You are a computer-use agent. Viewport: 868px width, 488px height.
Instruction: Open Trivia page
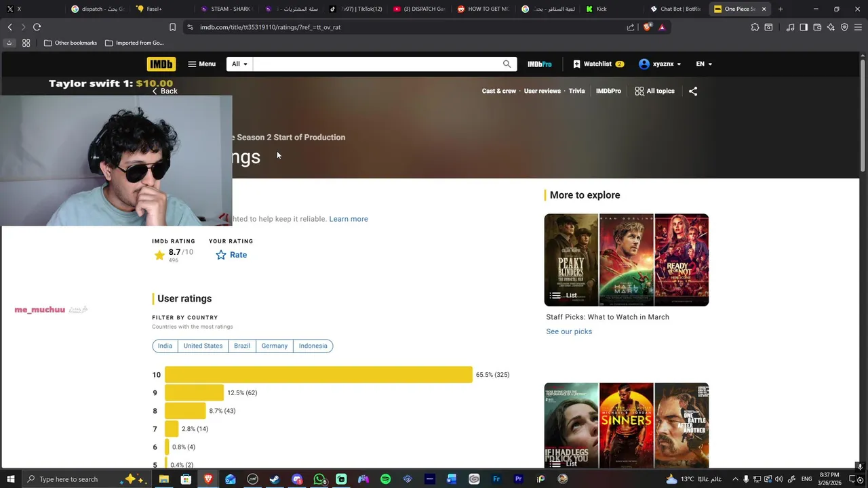576,91
